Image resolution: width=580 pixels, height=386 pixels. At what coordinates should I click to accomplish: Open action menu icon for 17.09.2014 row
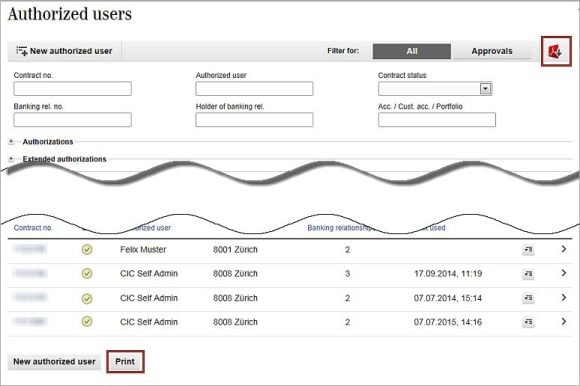point(528,274)
